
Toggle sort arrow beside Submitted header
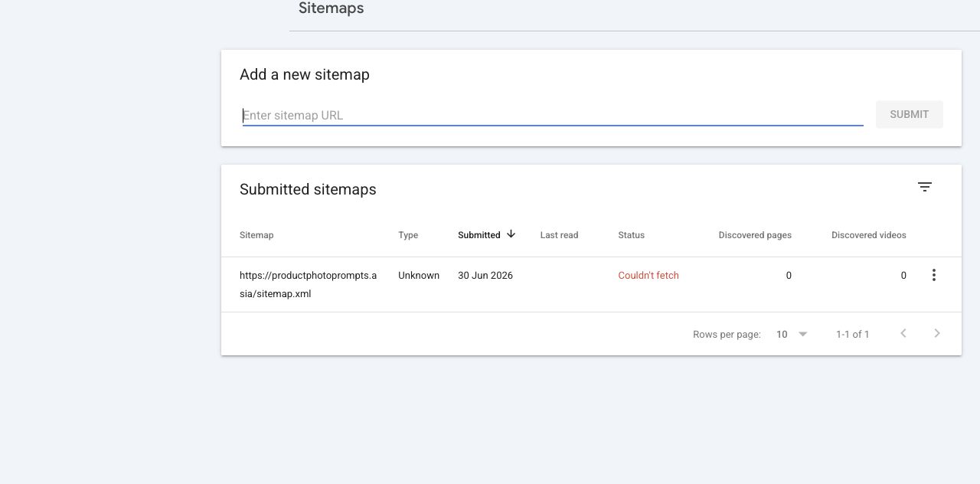tap(511, 234)
